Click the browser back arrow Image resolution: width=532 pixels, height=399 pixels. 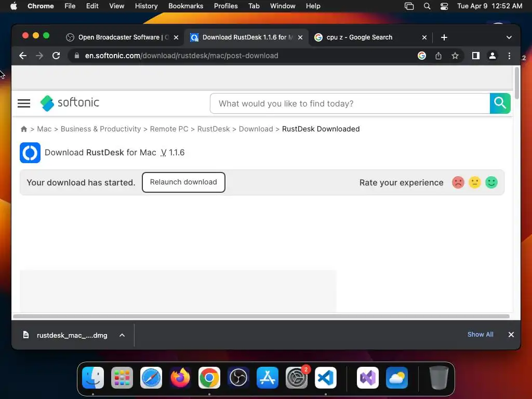pyautogui.click(x=23, y=56)
